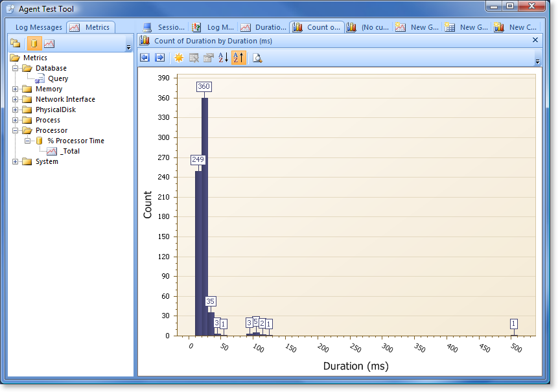558x392 pixels.
Task: Open the graph properties icon
Action: 208,58
